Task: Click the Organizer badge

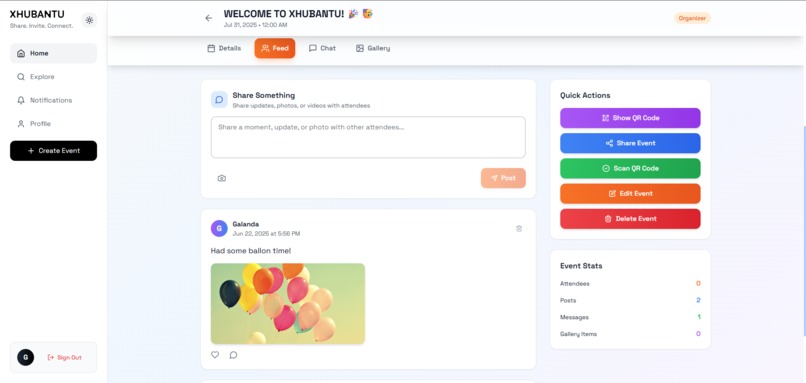Action: click(692, 18)
